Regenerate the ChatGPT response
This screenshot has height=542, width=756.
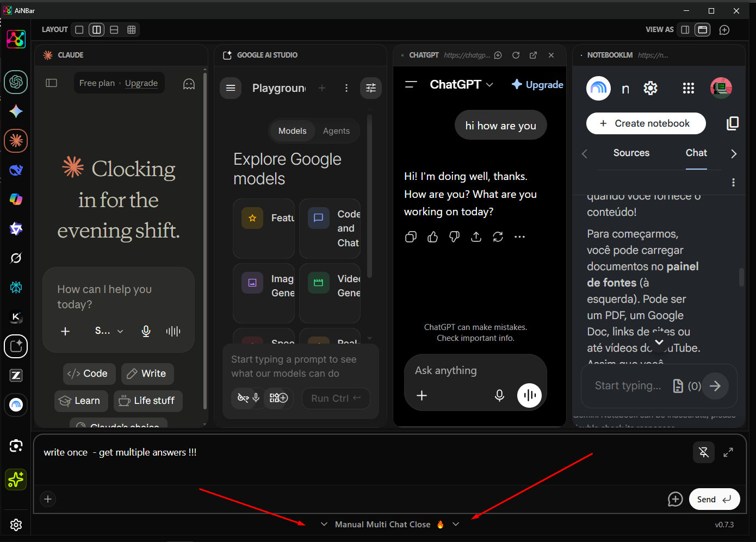498,236
